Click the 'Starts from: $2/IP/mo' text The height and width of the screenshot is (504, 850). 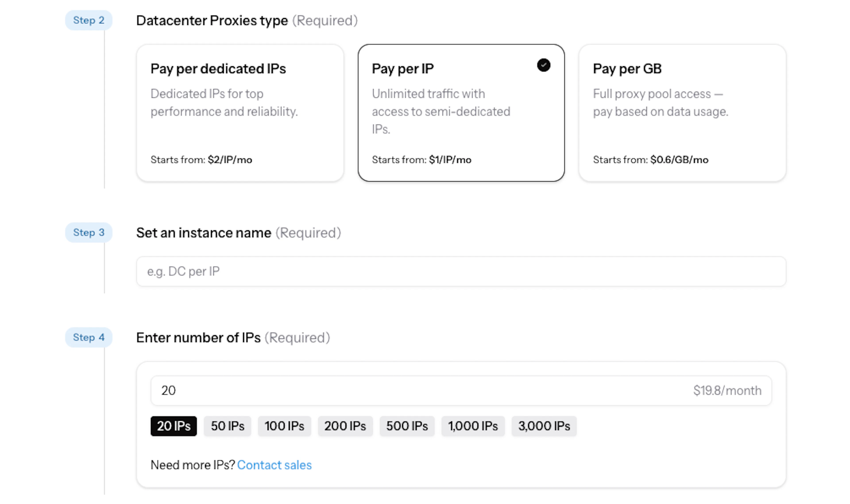[x=201, y=160]
